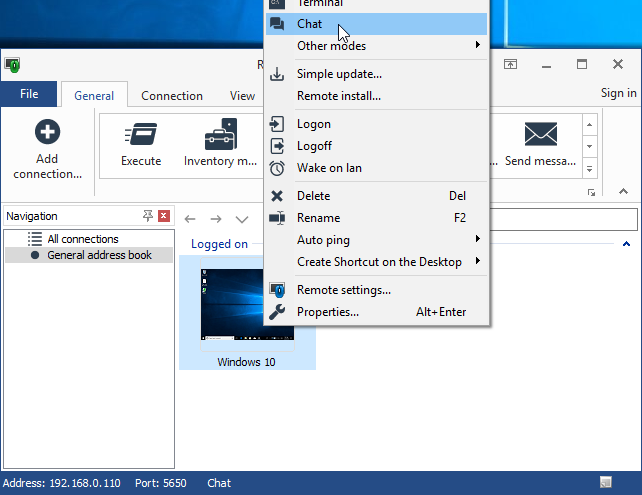Switch to the Connection ribbon tab

[172, 95]
